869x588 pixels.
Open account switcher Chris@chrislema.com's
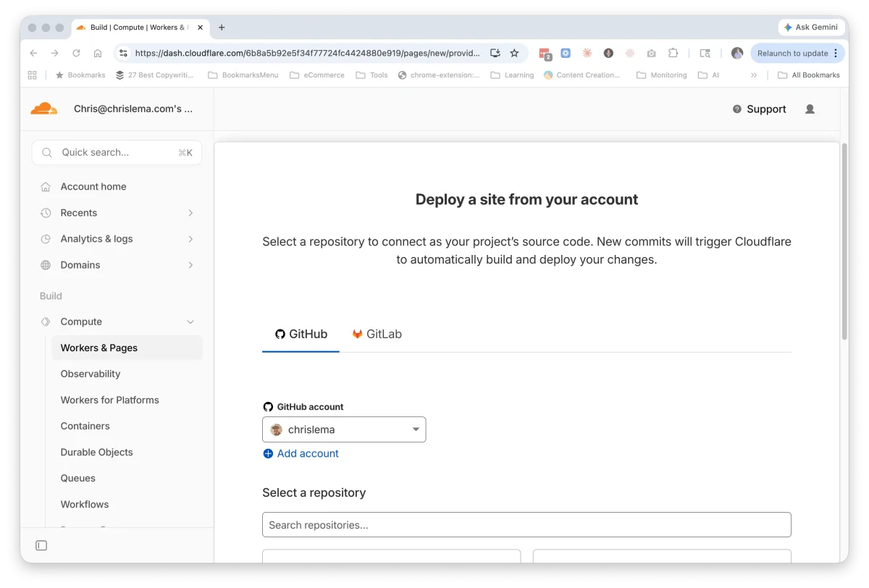pyautogui.click(x=133, y=109)
